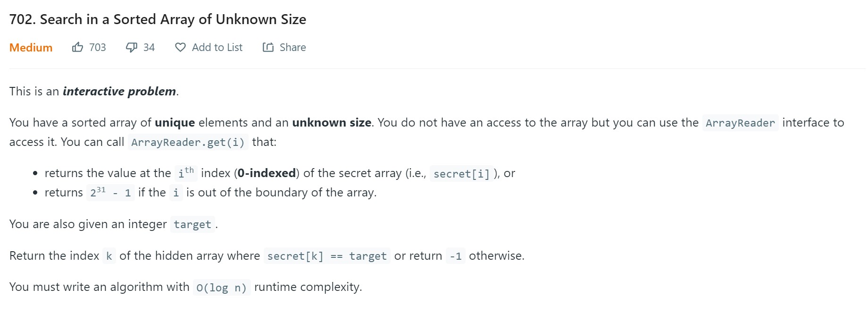Click the target code keyword
The height and width of the screenshot is (323, 868).
192,224
